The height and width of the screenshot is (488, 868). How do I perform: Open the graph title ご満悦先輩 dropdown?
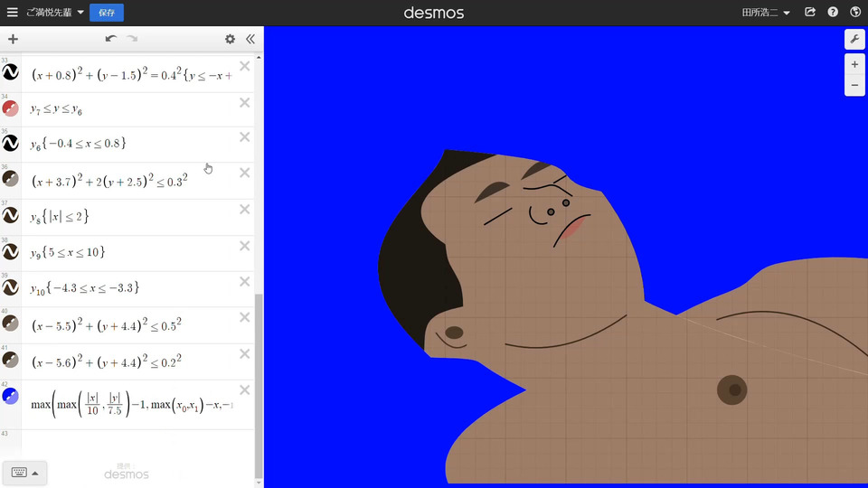tap(54, 13)
